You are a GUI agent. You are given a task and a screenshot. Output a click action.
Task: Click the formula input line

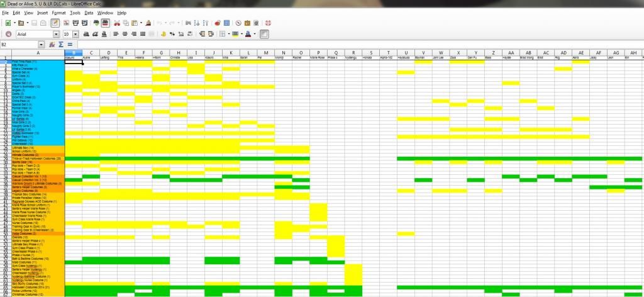click(360, 45)
